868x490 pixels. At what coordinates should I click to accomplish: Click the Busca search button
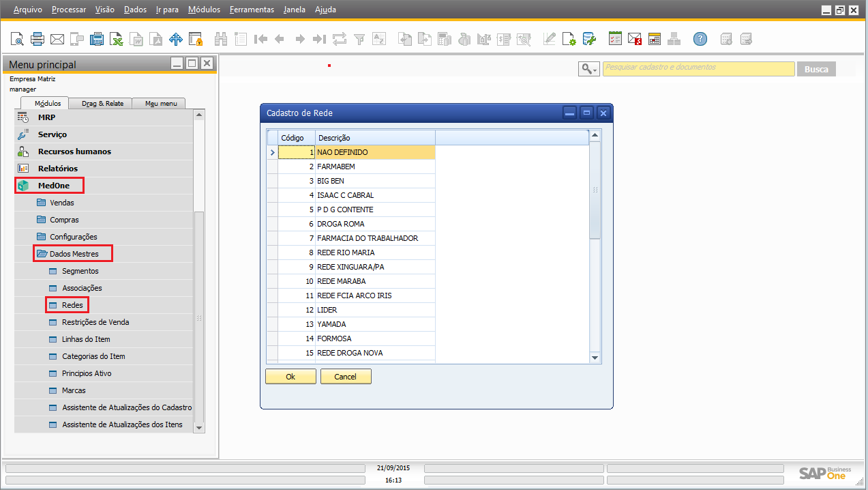pyautogui.click(x=816, y=69)
